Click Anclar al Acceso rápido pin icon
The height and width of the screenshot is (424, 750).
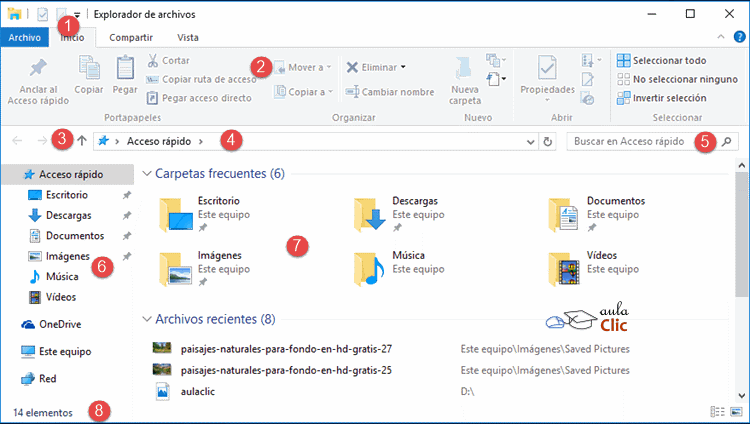tap(38, 68)
